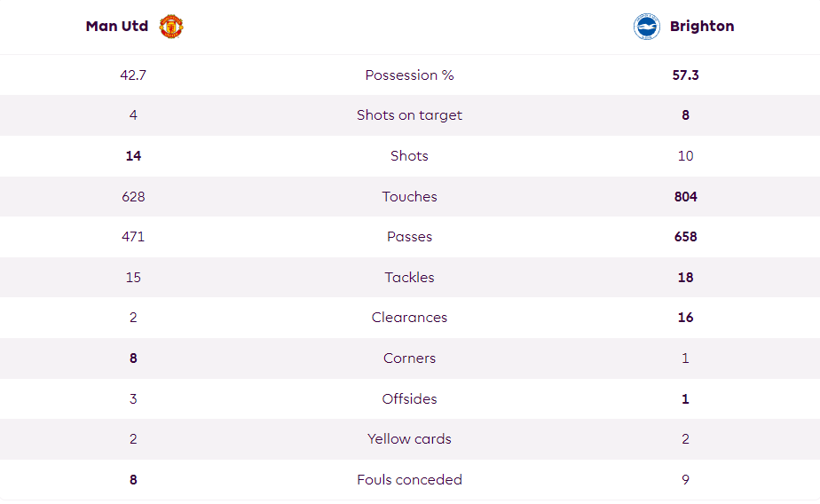Click the Touches stat label
Screen dimensions: 820x504
click(x=409, y=197)
